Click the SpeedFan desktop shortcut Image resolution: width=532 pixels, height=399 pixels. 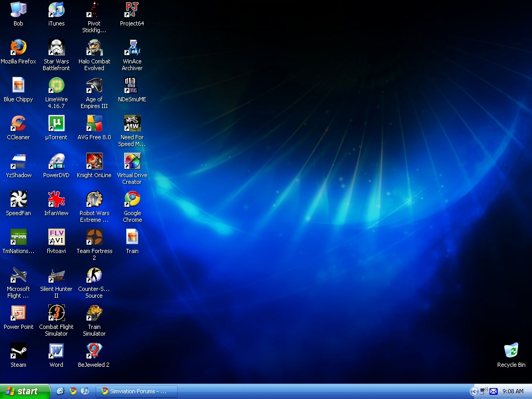(18, 199)
